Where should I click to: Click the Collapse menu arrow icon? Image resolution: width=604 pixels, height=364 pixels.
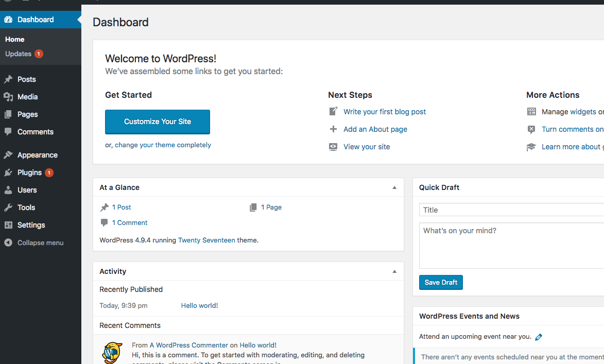coord(8,242)
